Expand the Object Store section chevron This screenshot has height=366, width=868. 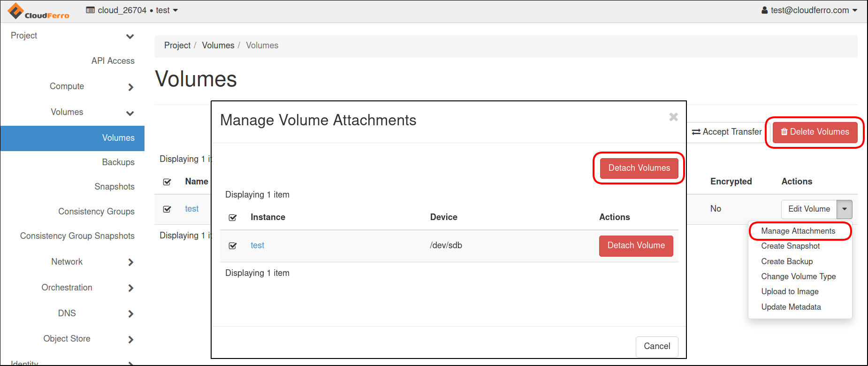click(x=130, y=339)
